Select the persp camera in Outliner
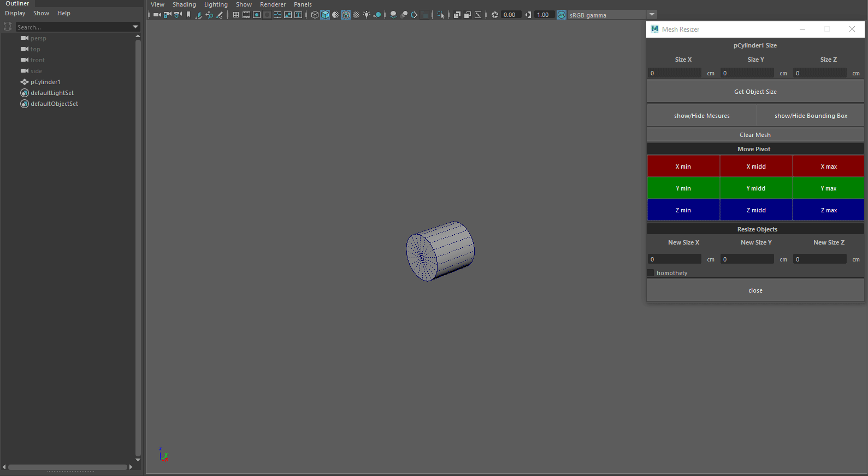Viewport: 868px width, 476px height. (38, 38)
